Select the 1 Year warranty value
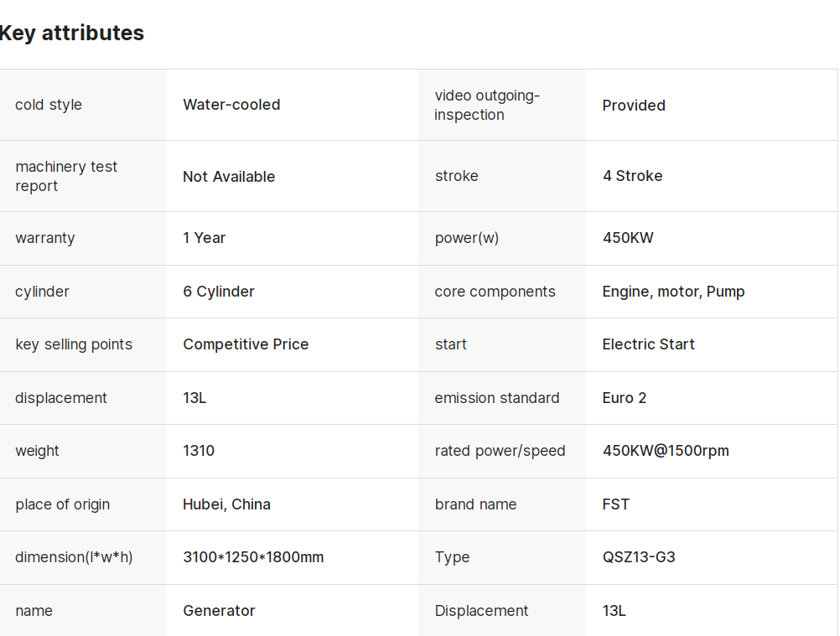840x636 pixels. (204, 238)
